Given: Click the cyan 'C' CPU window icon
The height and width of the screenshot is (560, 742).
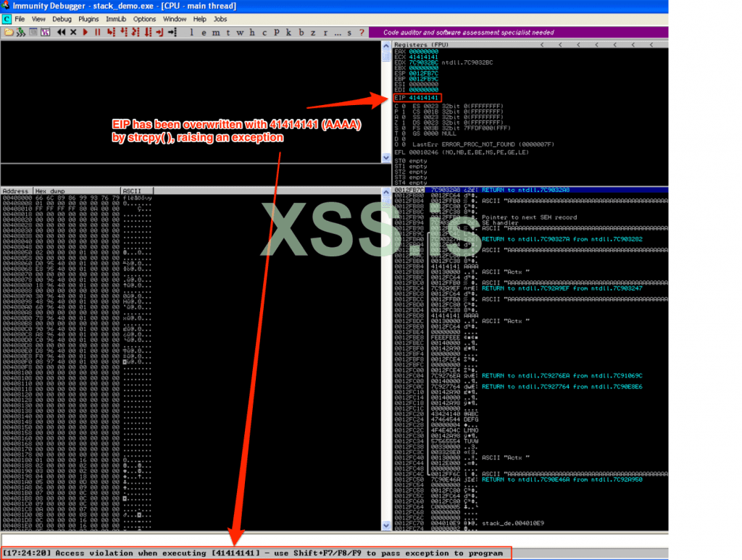Looking at the screenshot, I should point(7,19).
